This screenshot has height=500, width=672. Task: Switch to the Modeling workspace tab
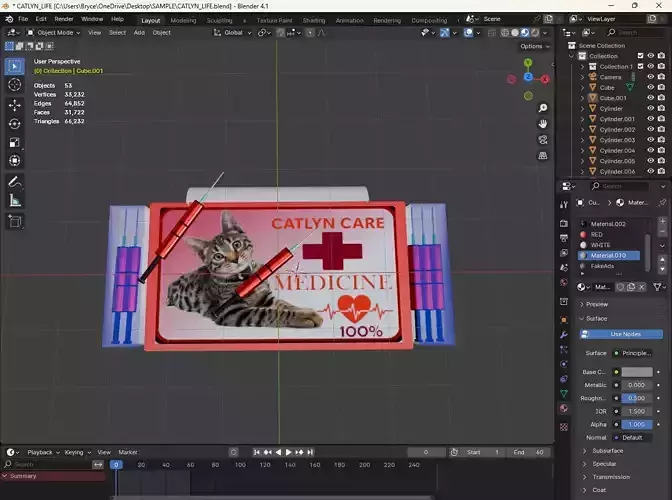[183, 20]
